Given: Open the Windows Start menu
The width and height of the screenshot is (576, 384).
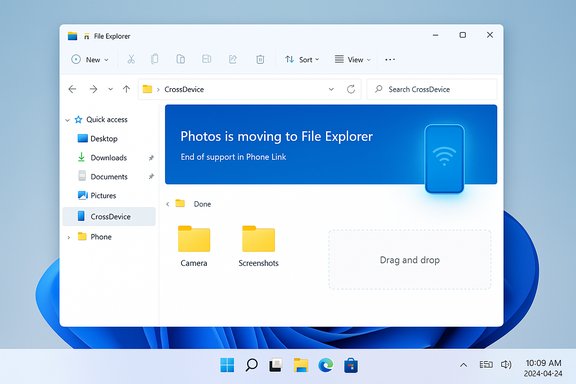Looking at the screenshot, I should [227, 365].
